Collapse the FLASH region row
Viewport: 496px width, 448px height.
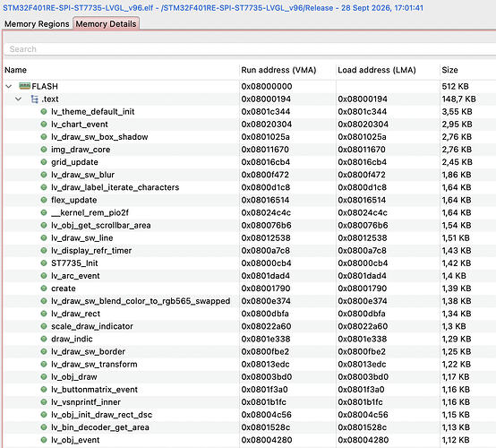coord(9,86)
